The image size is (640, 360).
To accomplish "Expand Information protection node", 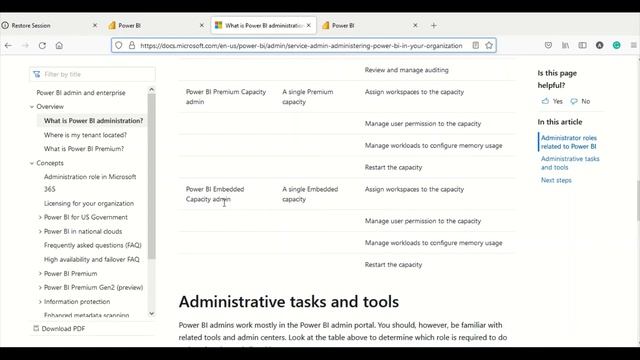I will coord(40,302).
